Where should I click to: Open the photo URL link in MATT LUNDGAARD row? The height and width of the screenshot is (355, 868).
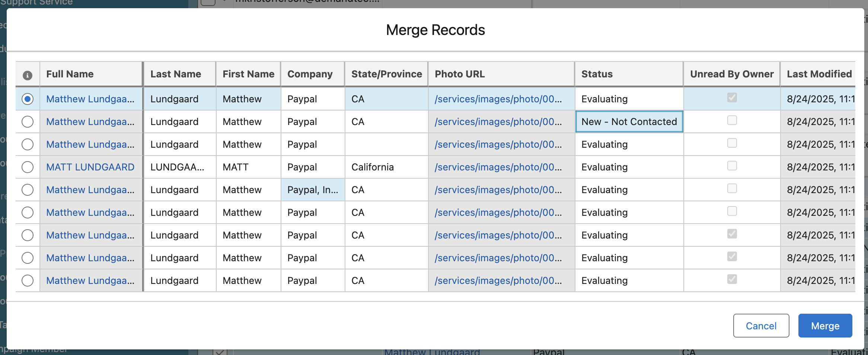498,167
